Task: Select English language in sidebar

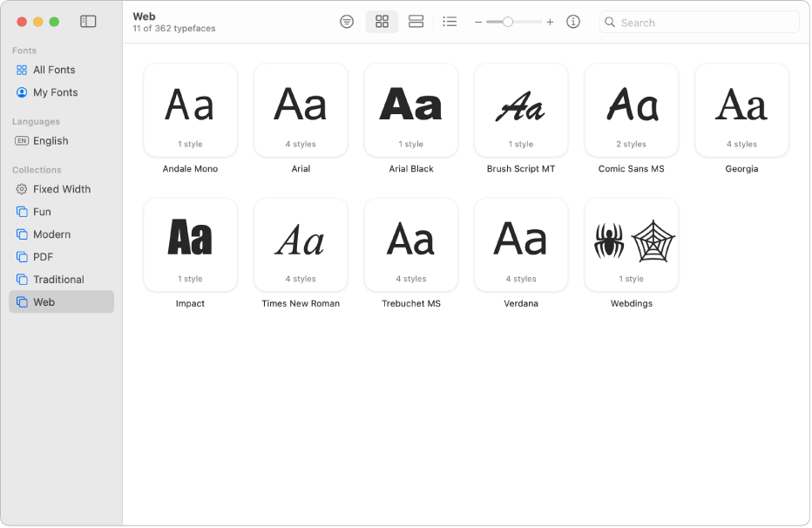Action: (x=62, y=141)
